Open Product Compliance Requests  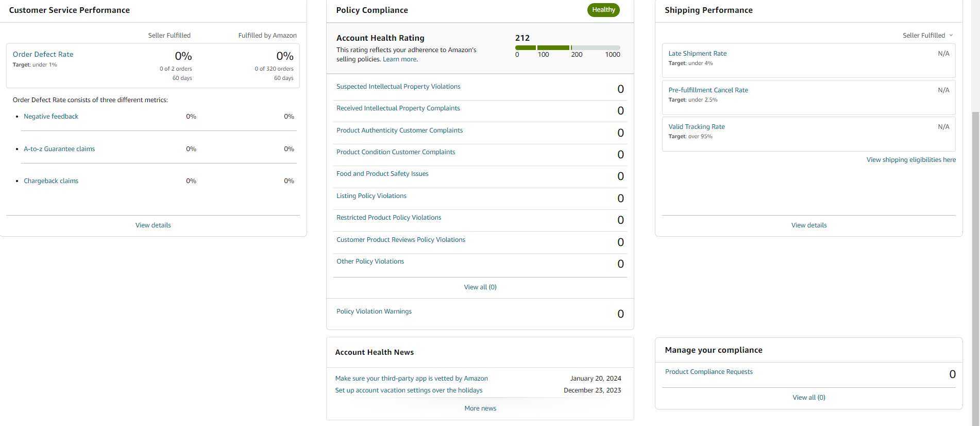tap(709, 372)
